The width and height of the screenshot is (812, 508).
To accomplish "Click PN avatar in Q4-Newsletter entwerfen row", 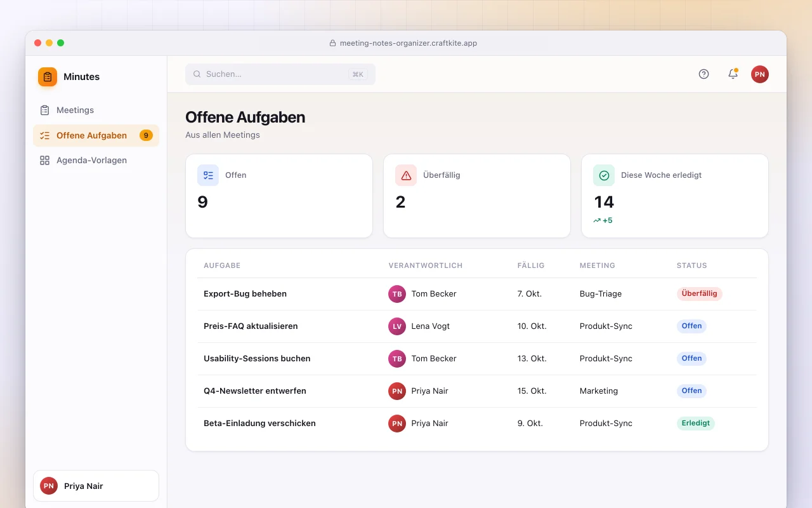I will (x=397, y=391).
